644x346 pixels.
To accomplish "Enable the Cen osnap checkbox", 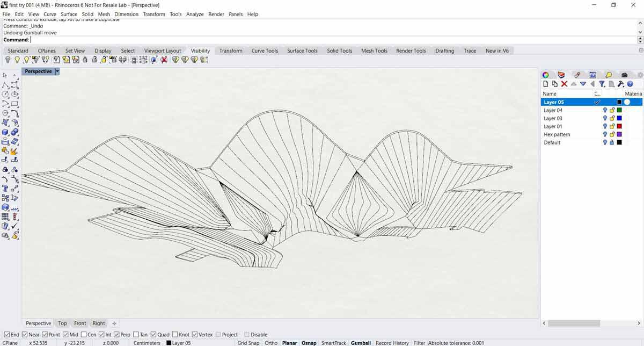I will pyautogui.click(x=83, y=335).
